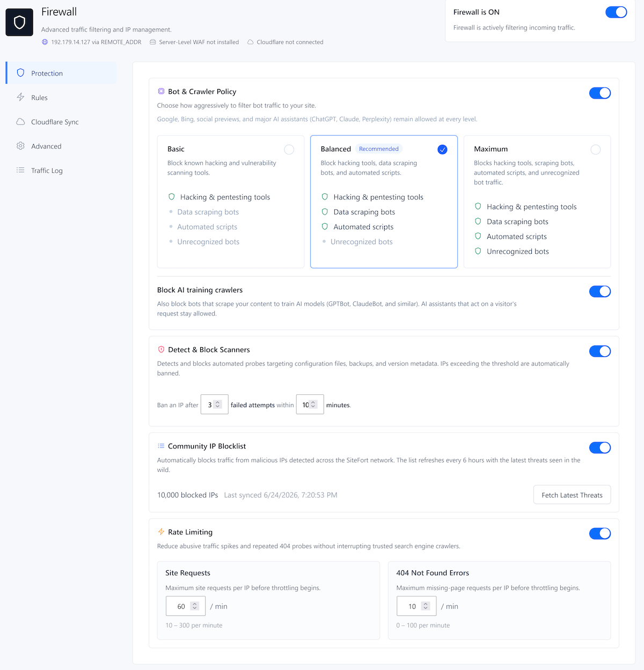Click the ban window minutes stepper arrows
This screenshot has height=670, width=644.
313,404
